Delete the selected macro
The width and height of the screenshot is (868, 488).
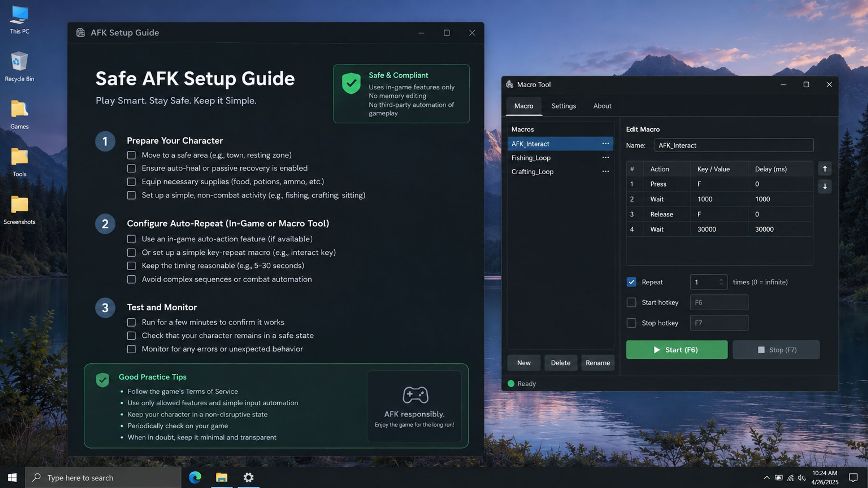(560, 363)
